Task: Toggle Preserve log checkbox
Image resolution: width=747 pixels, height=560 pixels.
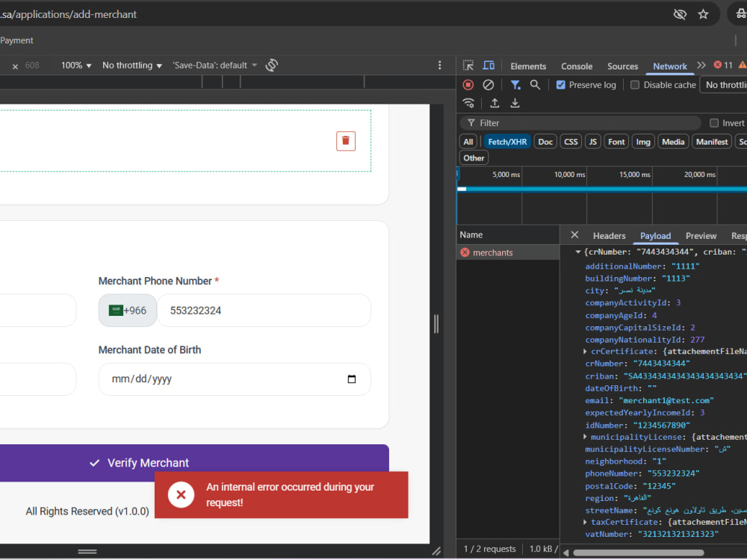Action: (561, 85)
